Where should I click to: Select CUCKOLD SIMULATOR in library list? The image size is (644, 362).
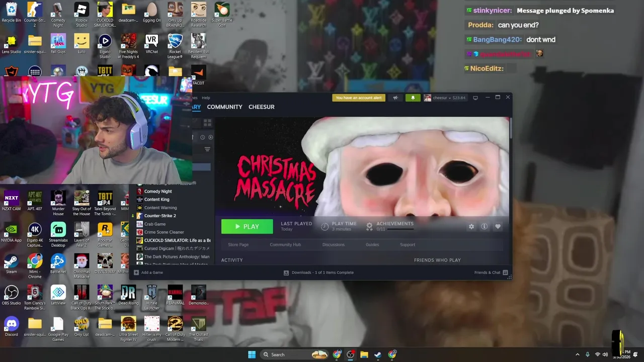coord(174,240)
